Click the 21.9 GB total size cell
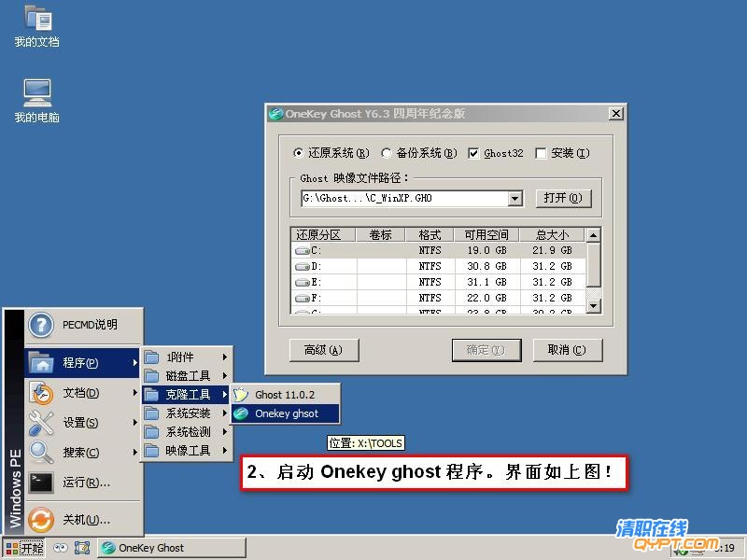The width and height of the screenshot is (747, 560). point(552,250)
